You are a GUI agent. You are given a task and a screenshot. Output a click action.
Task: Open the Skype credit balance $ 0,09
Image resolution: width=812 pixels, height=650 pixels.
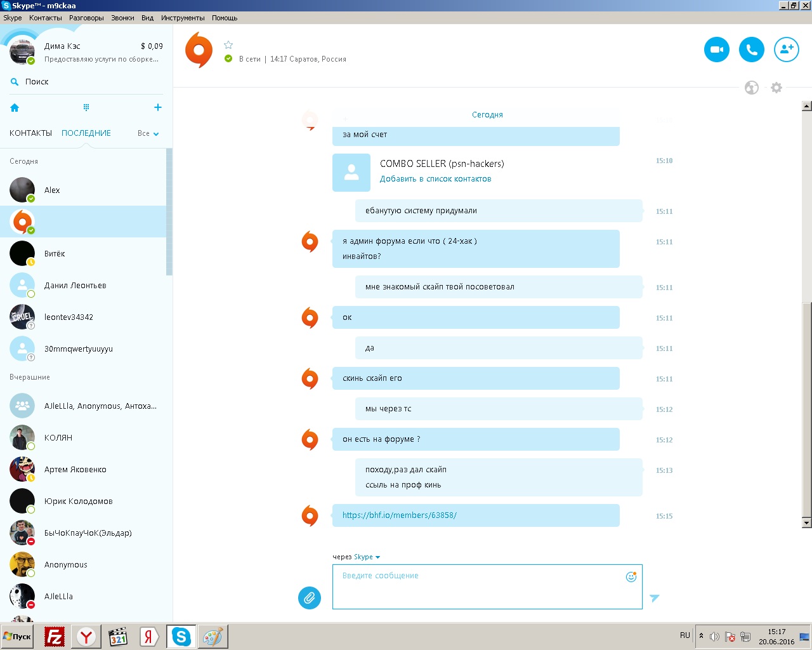tap(152, 46)
